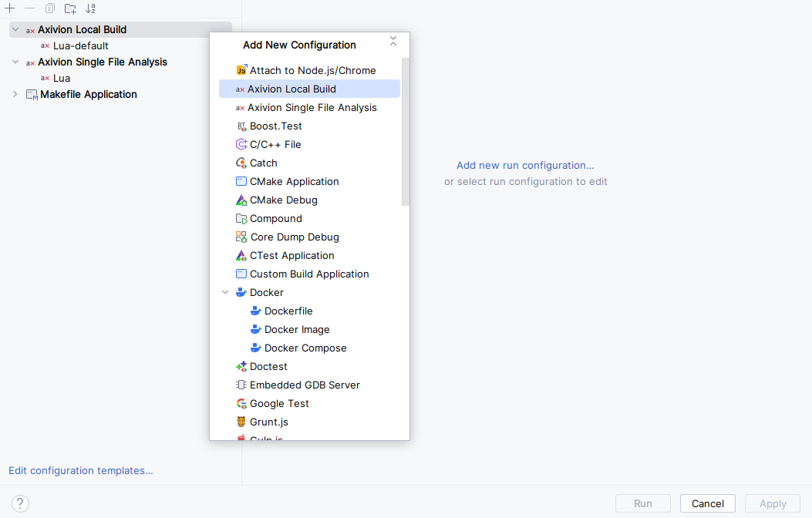The height and width of the screenshot is (518, 812).
Task: Click the Doctest text in popup
Action: [x=268, y=366]
